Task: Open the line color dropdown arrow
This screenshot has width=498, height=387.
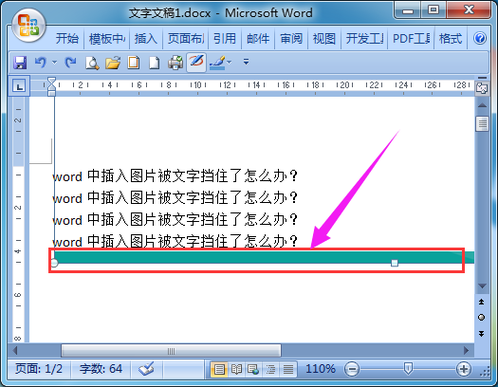Action: [x=229, y=62]
